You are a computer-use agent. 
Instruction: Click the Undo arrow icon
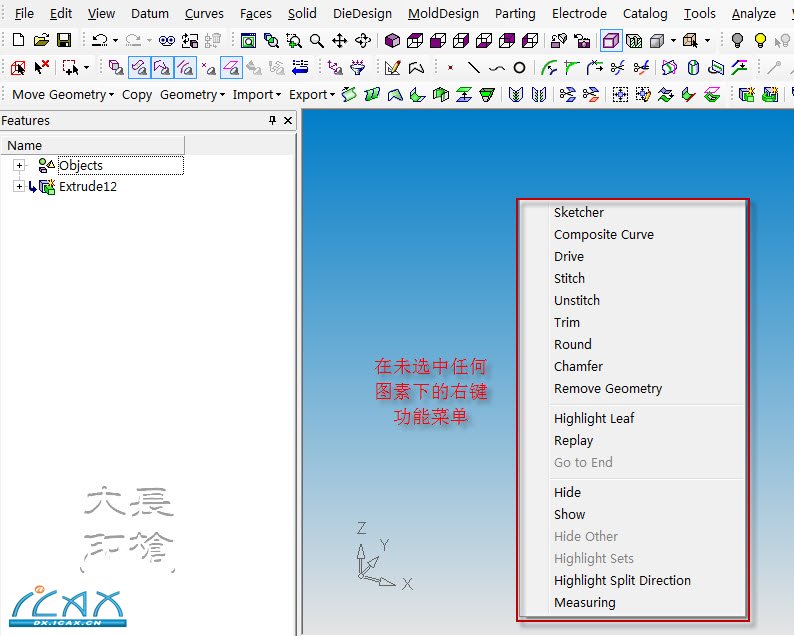pyautogui.click(x=100, y=40)
